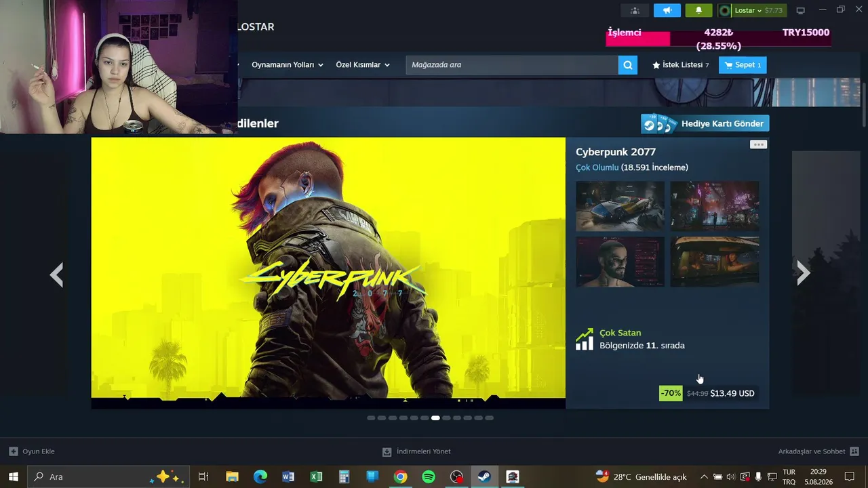Click the İşlemci donation goal bar
This screenshot has width=868, height=488.
718,40
